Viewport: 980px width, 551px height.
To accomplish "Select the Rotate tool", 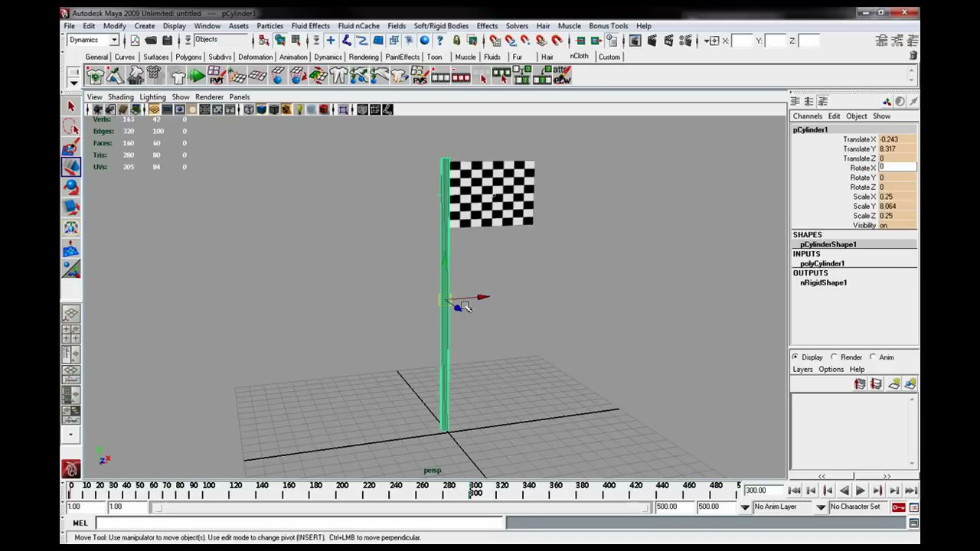I will click(71, 187).
